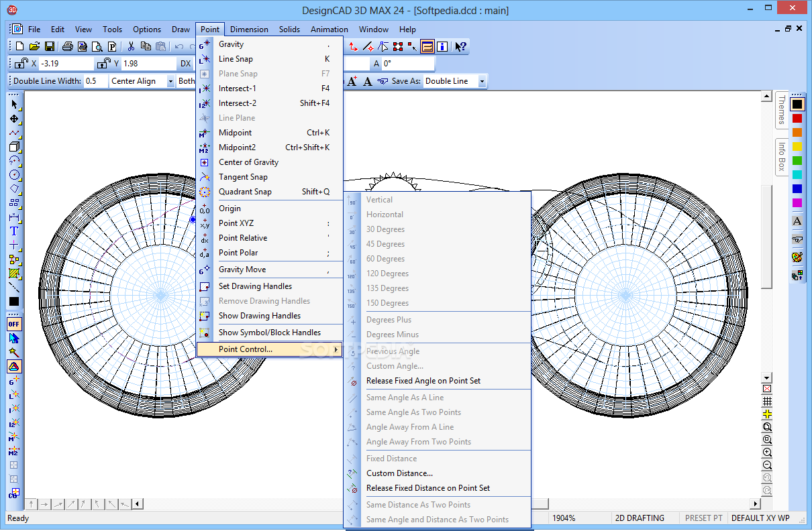Select the Hatch fill tool
This screenshot has height=531, width=812.
tap(14, 274)
